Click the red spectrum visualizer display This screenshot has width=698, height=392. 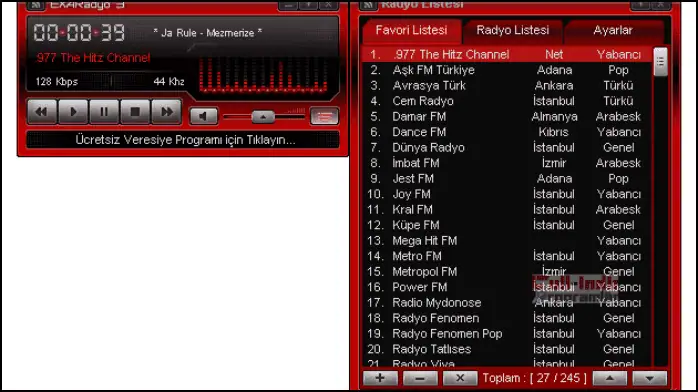[264, 75]
